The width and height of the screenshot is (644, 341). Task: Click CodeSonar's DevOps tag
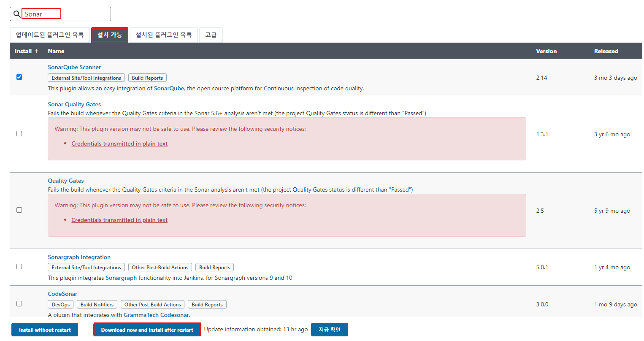(61, 305)
